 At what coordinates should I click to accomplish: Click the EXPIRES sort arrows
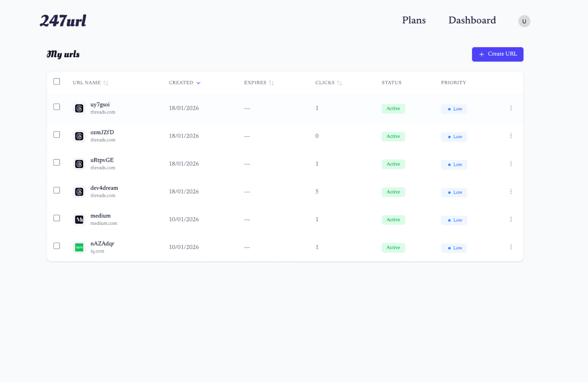pyautogui.click(x=272, y=82)
